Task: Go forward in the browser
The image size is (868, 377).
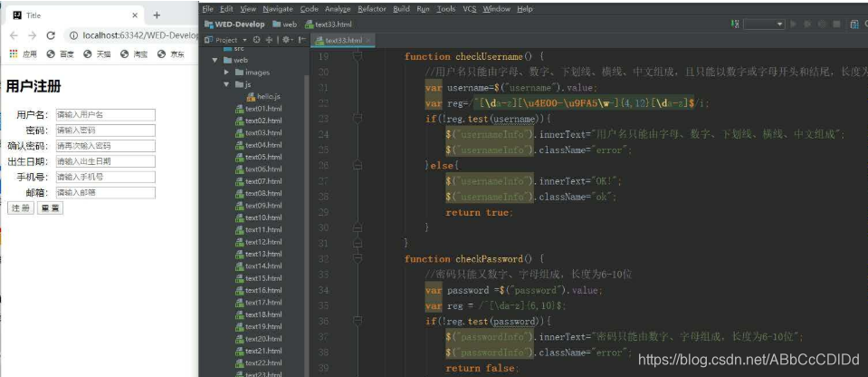Action: click(32, 35)
